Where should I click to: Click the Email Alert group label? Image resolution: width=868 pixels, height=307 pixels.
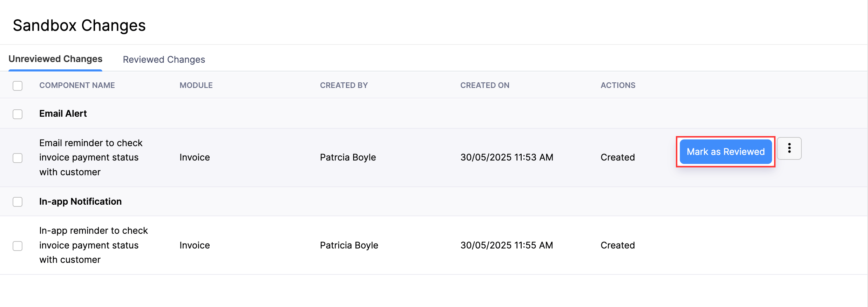(x=63, y=113)
